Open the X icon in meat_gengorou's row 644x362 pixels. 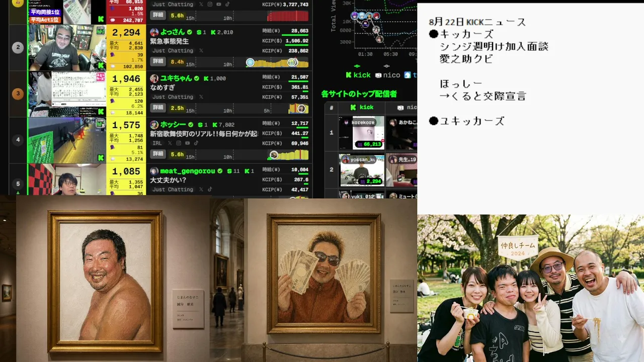point(201,190)
